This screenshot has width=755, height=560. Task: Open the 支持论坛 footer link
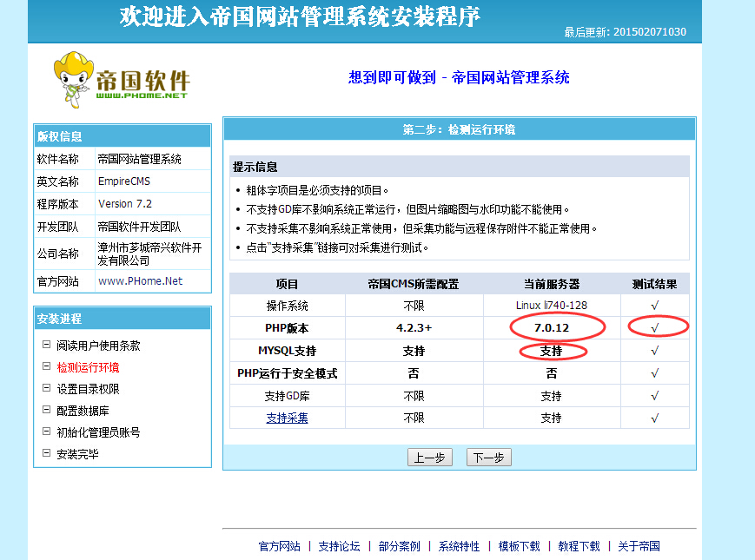click(x=339, y=546)
